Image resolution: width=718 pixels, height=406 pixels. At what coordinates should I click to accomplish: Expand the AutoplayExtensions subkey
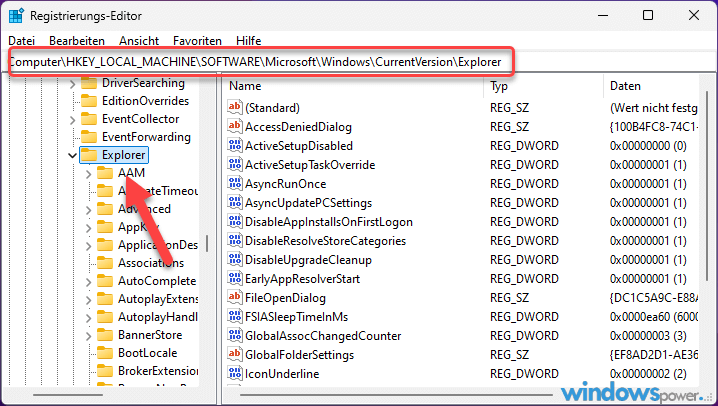click(x=88, y=300)
